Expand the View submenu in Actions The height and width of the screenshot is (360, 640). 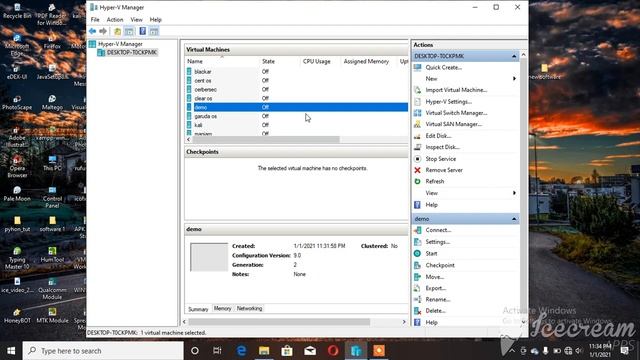(514, 193)
